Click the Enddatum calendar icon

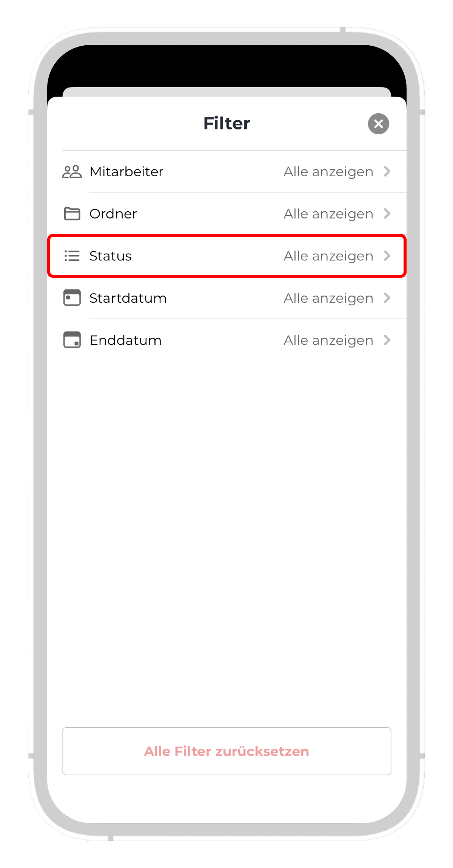click(72, 340)
